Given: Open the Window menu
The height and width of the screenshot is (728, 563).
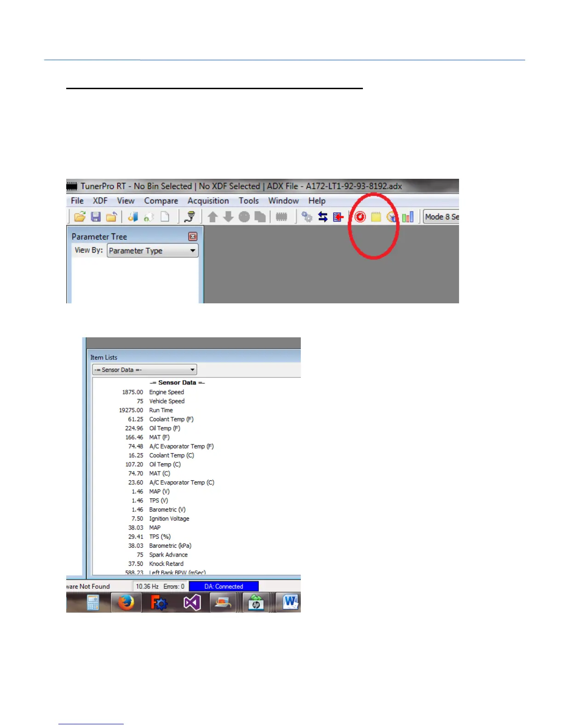Looking at the screenshot, I should coord(283,201).
